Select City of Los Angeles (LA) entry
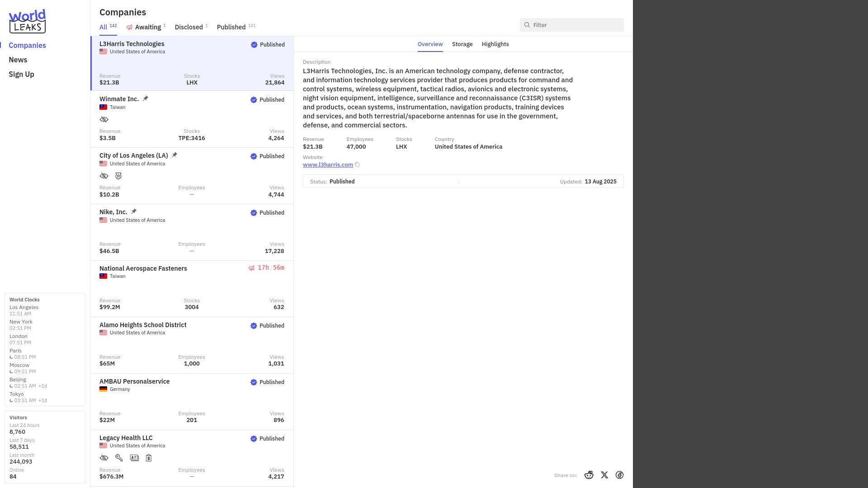 click(192, 176)
